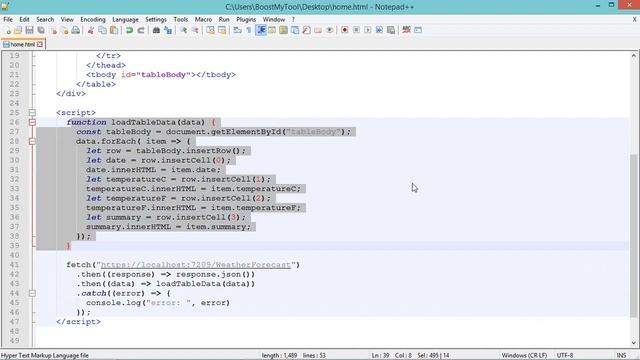
Task: Open the Language menu
Action: click(125, 19)
